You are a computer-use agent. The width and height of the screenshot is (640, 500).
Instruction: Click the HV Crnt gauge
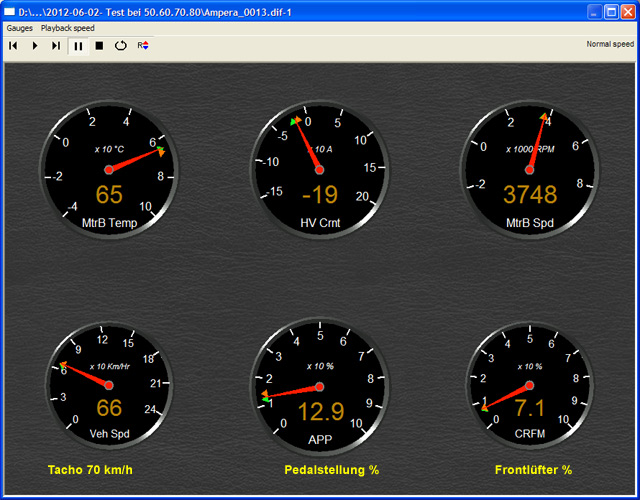(x=319, y=170)
